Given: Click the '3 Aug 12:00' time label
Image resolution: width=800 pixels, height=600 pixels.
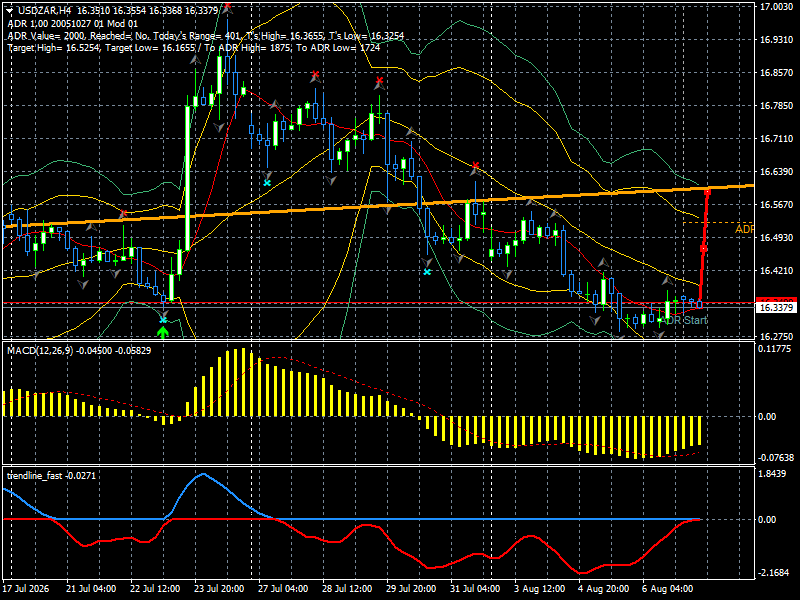Looking at the screenshot, I should tap(539, 589).
